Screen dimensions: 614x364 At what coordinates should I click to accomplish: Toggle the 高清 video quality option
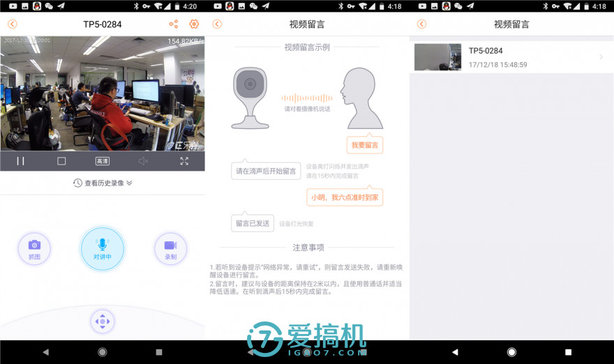(103, 161)
